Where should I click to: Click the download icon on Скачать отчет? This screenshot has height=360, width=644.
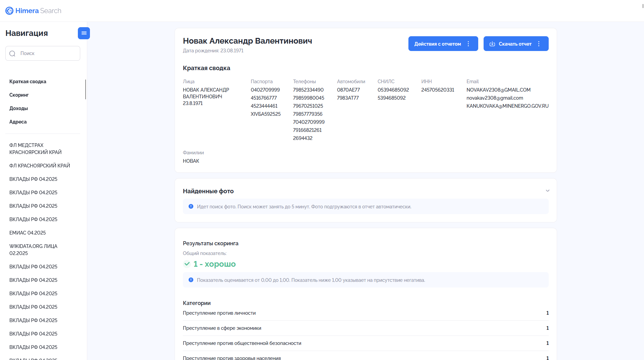pos(492,44)
